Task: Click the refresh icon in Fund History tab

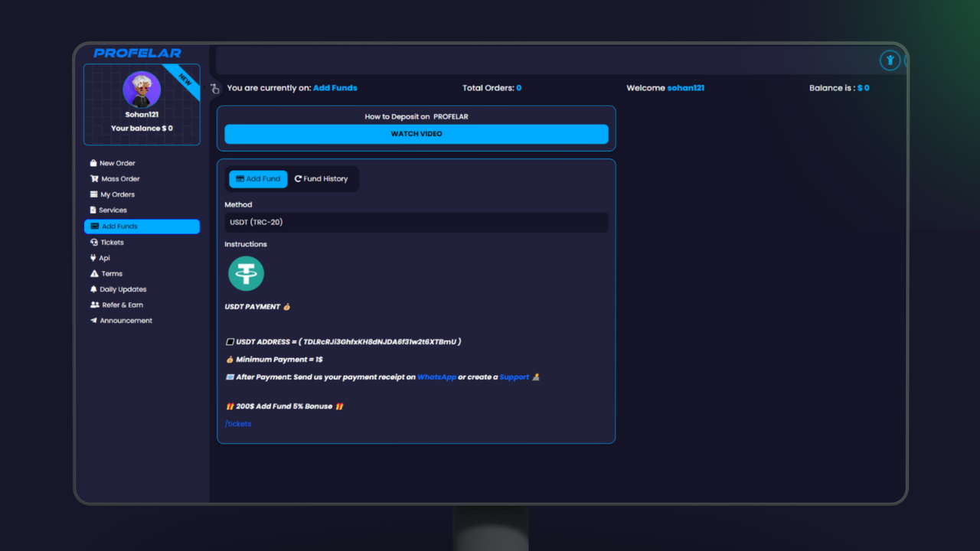Action: pos(298,179)
